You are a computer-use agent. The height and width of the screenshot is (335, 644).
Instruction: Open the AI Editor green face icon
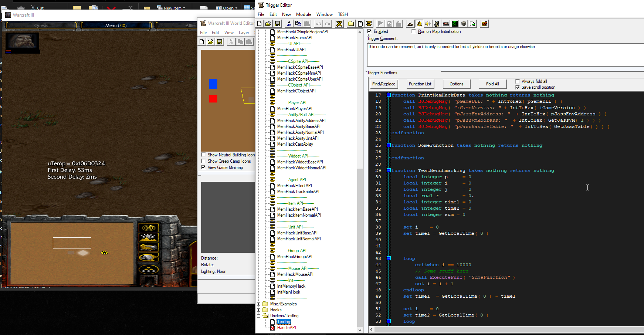tap(455, 24)
